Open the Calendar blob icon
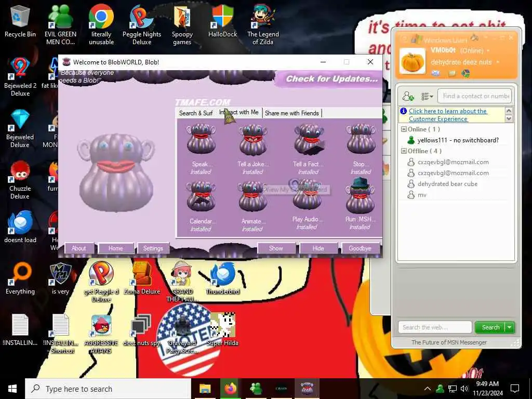 (201, 196)
